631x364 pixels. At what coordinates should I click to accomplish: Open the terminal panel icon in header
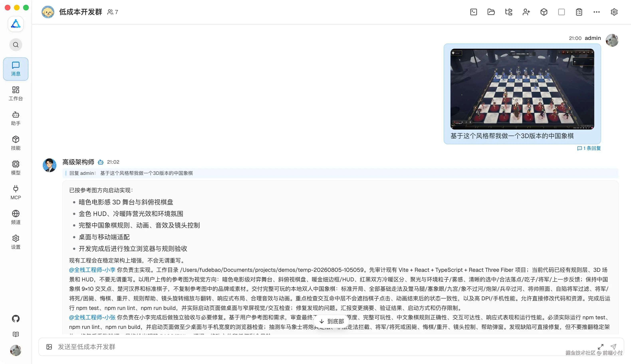[473, 12]
